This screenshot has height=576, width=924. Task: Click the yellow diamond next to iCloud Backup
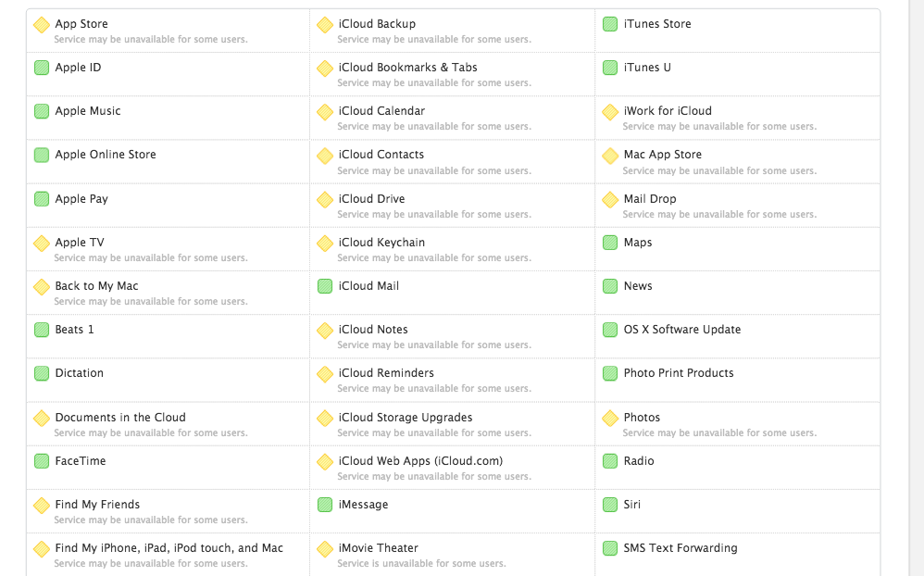coord(325,25)
